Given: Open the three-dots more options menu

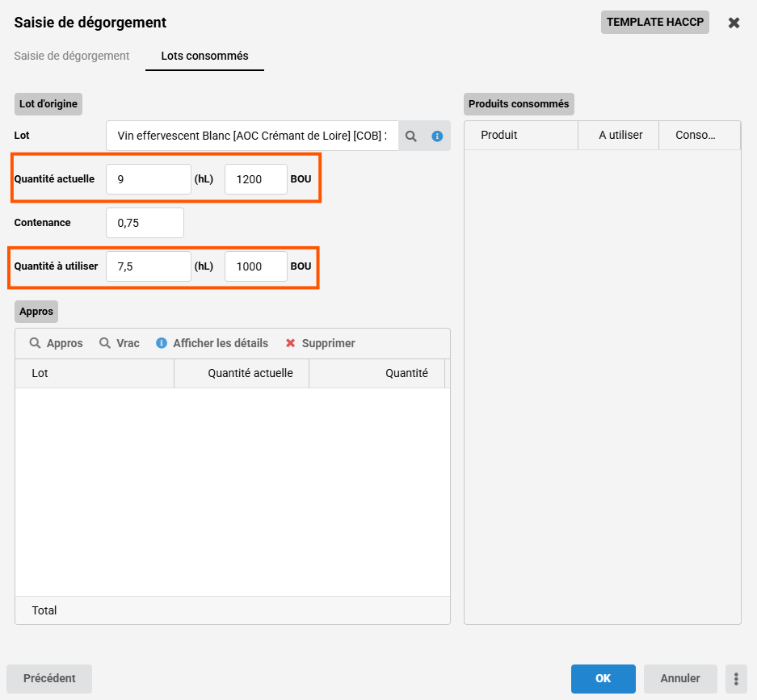Looking at the screenshot, I should pos(735,679).
